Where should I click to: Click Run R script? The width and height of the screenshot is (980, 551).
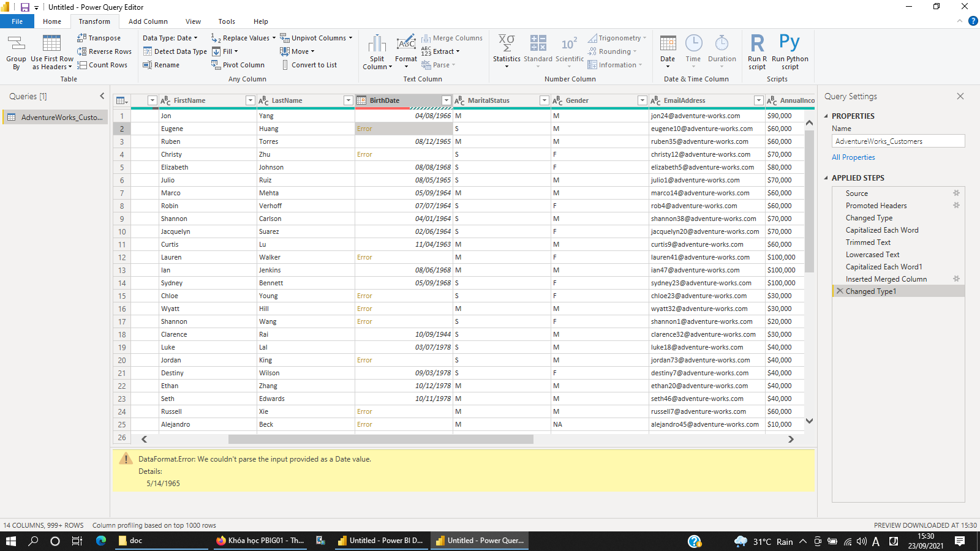[x=757, y=52]
